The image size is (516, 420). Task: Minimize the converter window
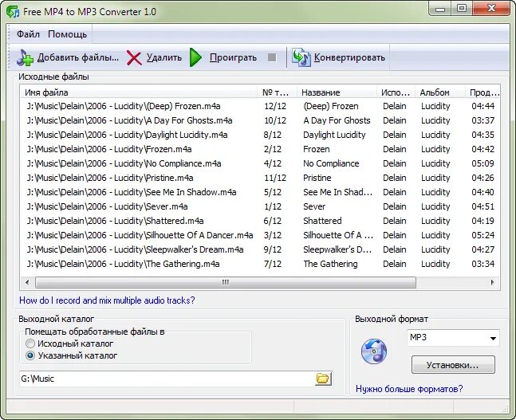tap(440, 8)
